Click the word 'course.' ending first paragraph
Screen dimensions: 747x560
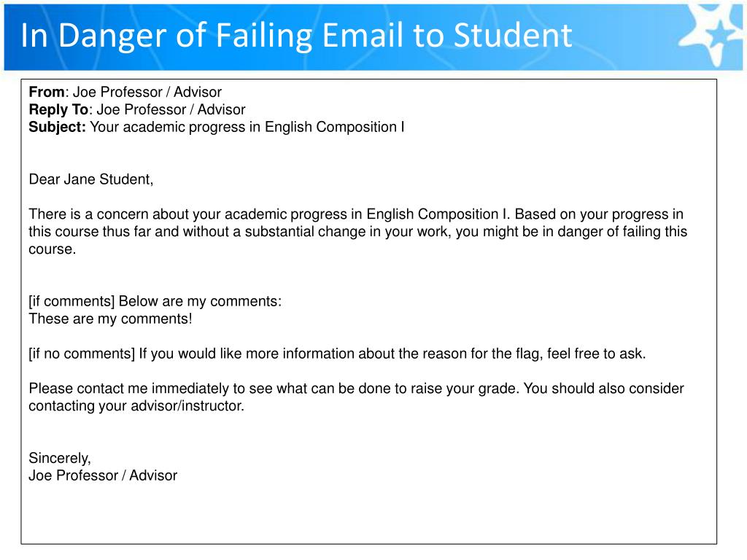[x=53, y=249]
